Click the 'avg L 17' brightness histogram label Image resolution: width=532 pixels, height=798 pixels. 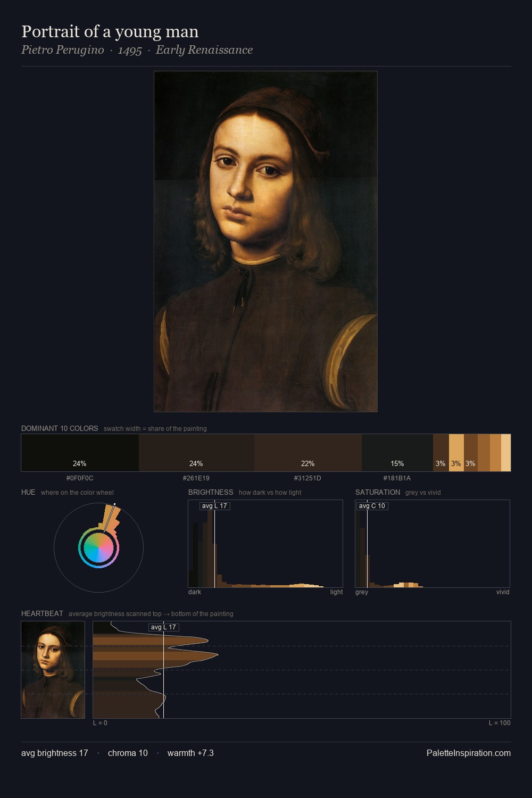pyautogui.click(x=214, y=506)
